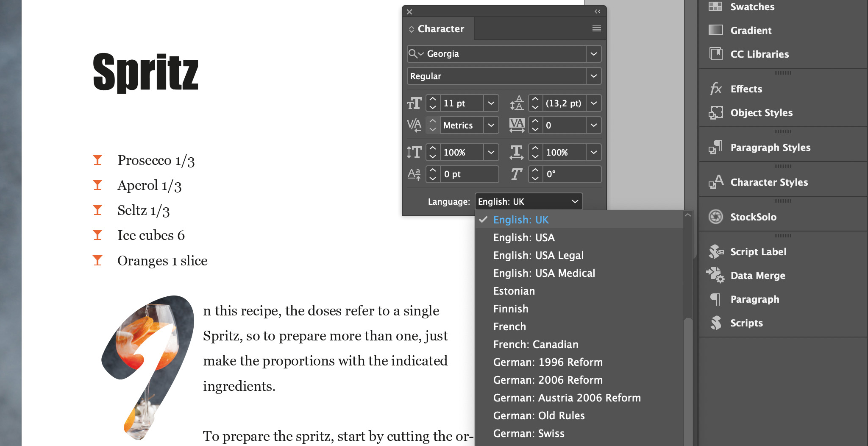The image size is (868, 446).
Task: Click the drop cap image letter
Action: coord(147,367)
